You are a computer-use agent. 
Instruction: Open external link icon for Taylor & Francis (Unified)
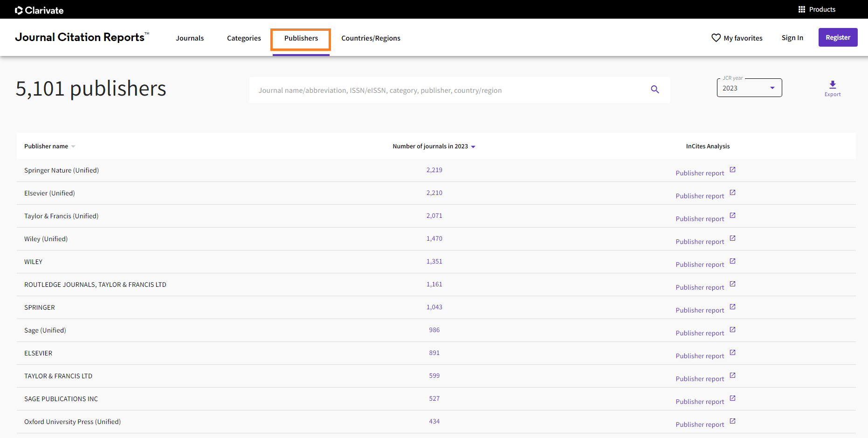coord(733,216)
